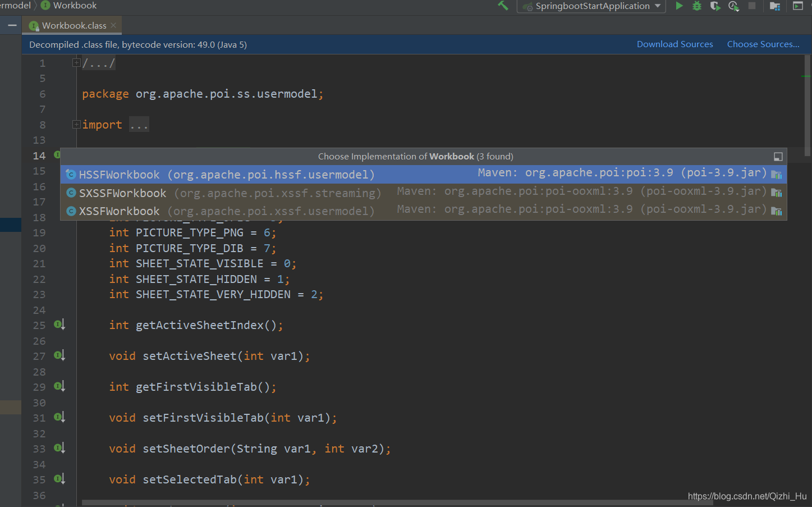This screenshot has width=812, height=507.
Task: Click the SHEET_STATE_VERY_HIDDEN constant
Action: [213, 294]
